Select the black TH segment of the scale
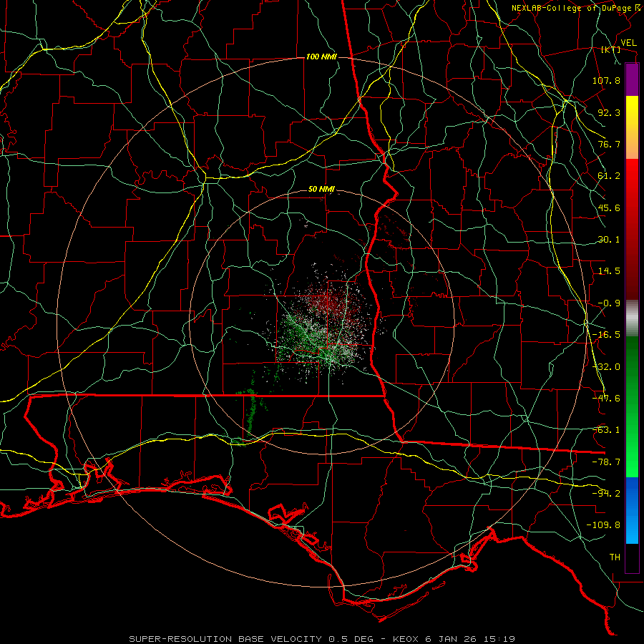The height and width of the screenshot is (644, 644). pos(632,558)
